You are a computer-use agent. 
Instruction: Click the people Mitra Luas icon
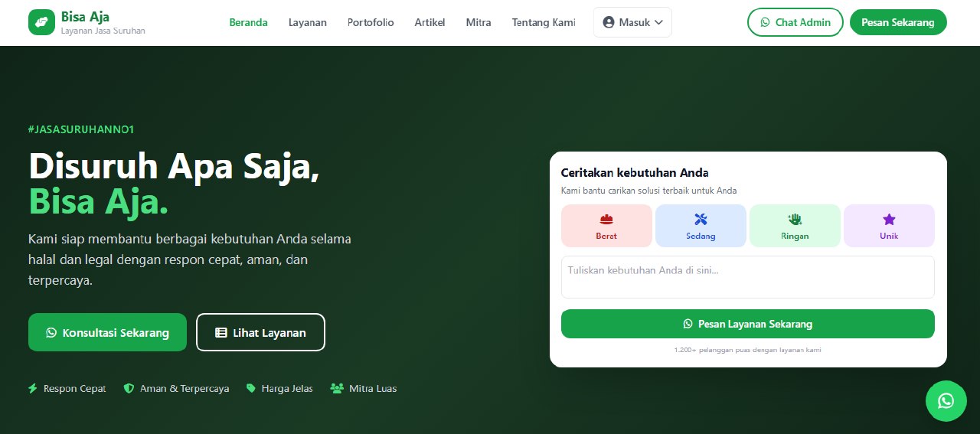click(x=337, y=388)
